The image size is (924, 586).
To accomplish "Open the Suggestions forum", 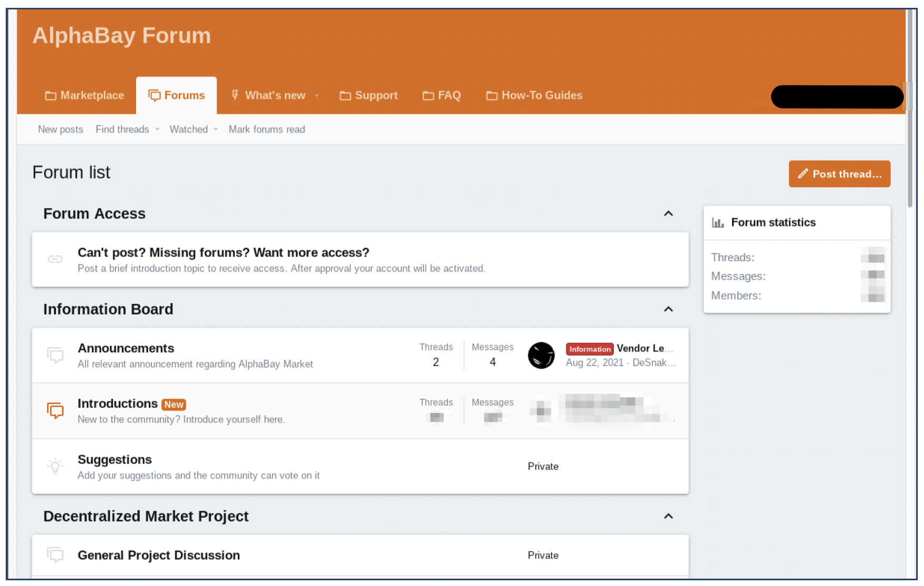I will 115,460.
